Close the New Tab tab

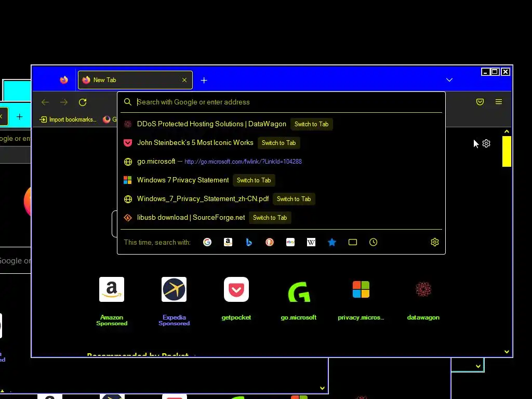tap(184, 80)
